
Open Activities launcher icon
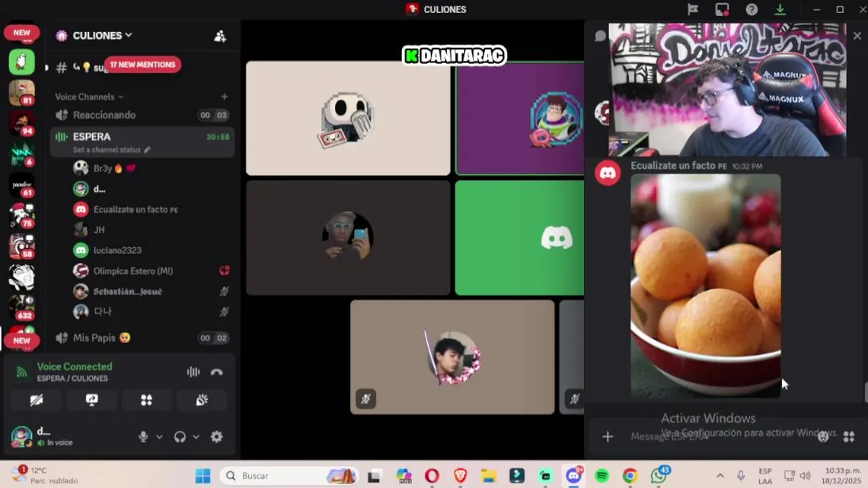click(x=146, y=400)
